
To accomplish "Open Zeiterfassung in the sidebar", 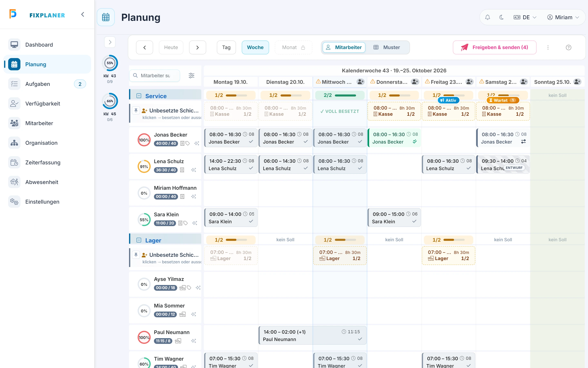I will click(x=47, y=163).
